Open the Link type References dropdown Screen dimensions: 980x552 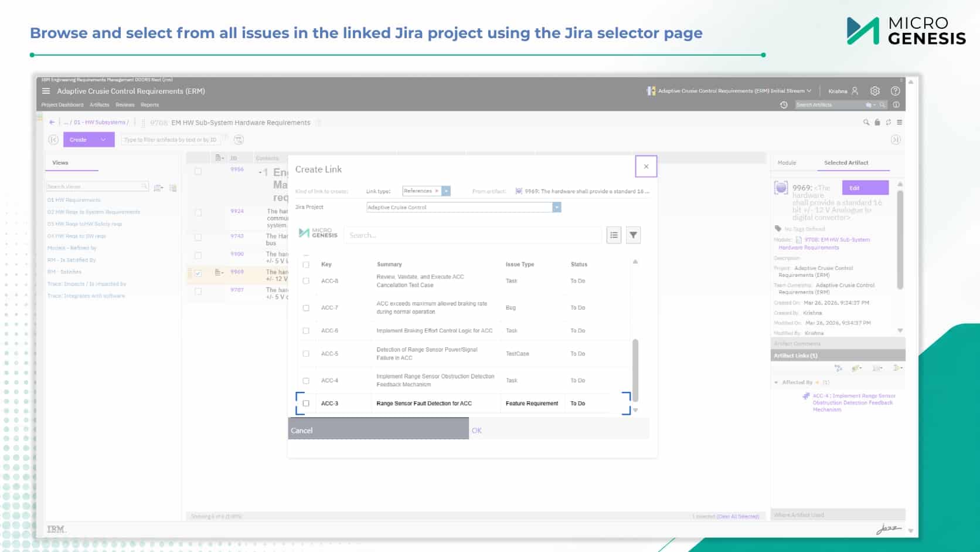pos(446,191)
